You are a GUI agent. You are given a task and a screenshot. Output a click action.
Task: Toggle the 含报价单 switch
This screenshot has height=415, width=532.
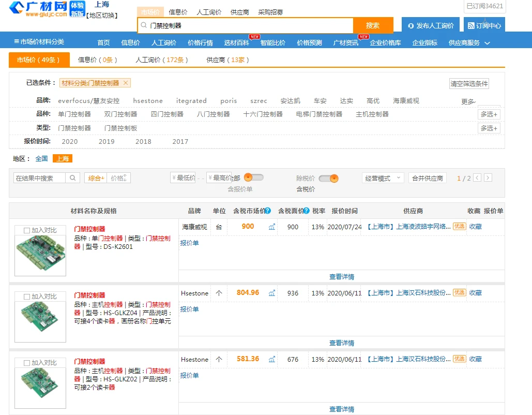pyautogui.click(x=253, y=177)
